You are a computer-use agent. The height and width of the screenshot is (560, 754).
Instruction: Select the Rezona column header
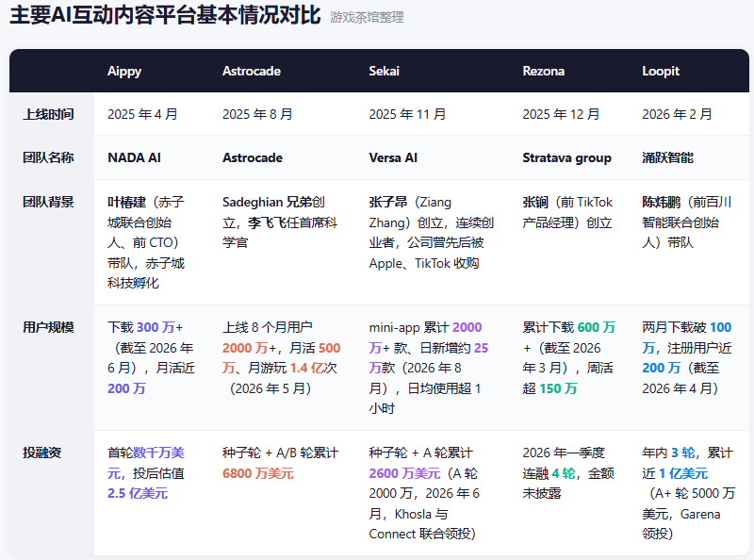click(544, 72)
